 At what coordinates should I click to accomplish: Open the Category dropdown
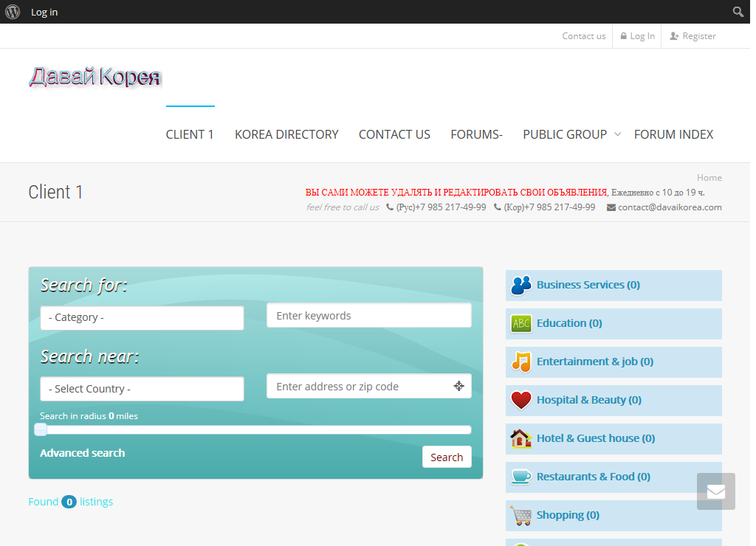click(x=142, y=318)
